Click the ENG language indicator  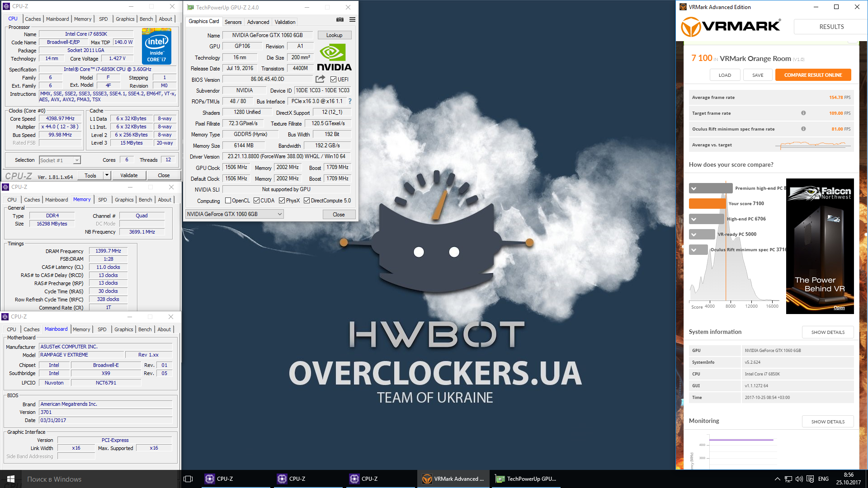[x=823, y=479]
